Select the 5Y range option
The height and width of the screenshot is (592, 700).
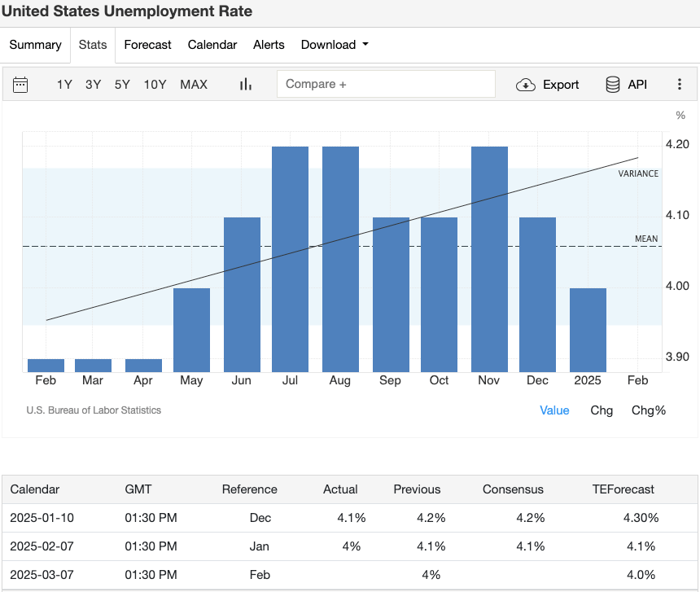(122, 84)
